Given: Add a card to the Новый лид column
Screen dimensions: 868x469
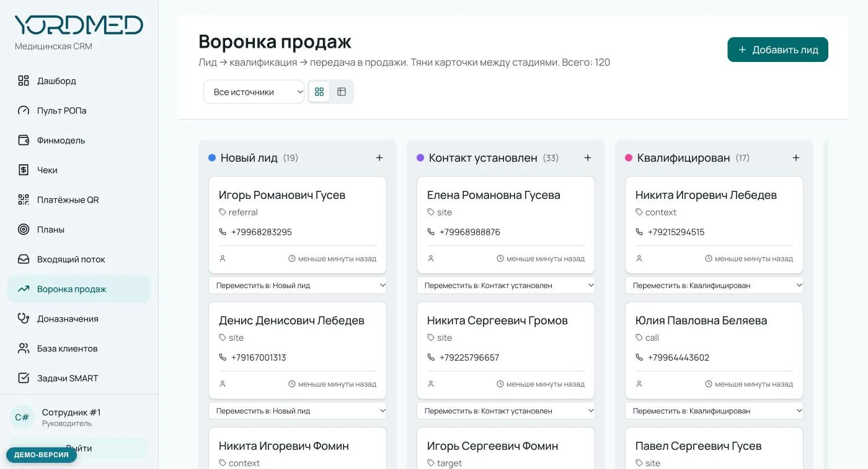Looking at the screenshot, I should pos(379,158).
